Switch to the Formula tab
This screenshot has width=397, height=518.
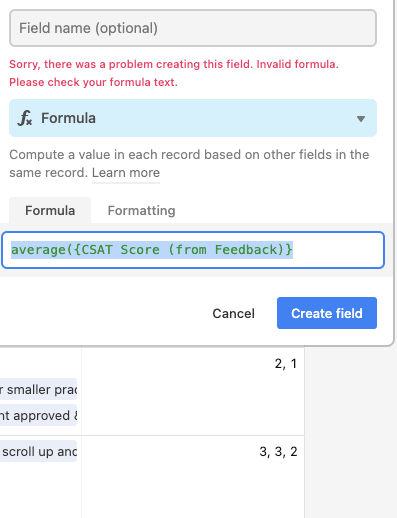50,210
